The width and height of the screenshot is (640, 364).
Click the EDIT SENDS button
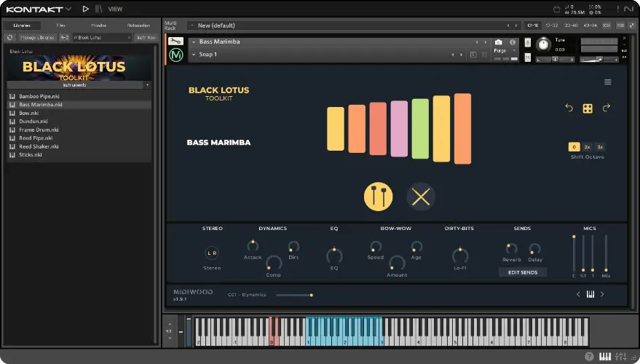click(522, 272)
